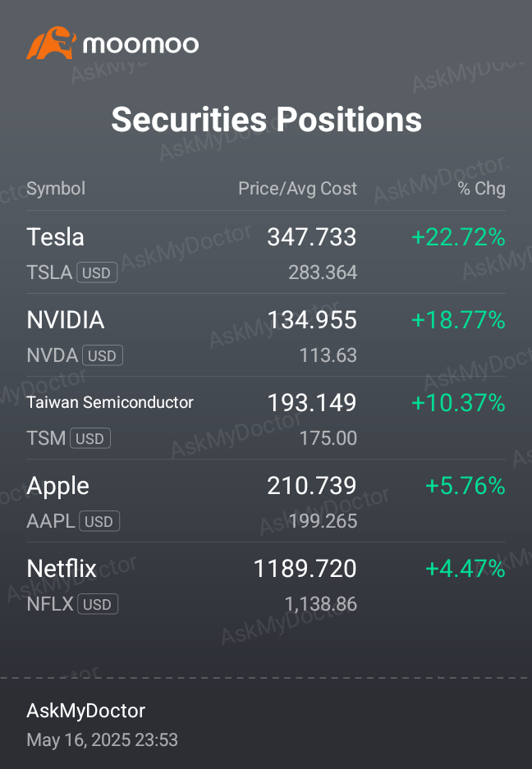Click the USD badge next to AAPL
This screenshot has height=769, width=532.
[x=99, y=521]
